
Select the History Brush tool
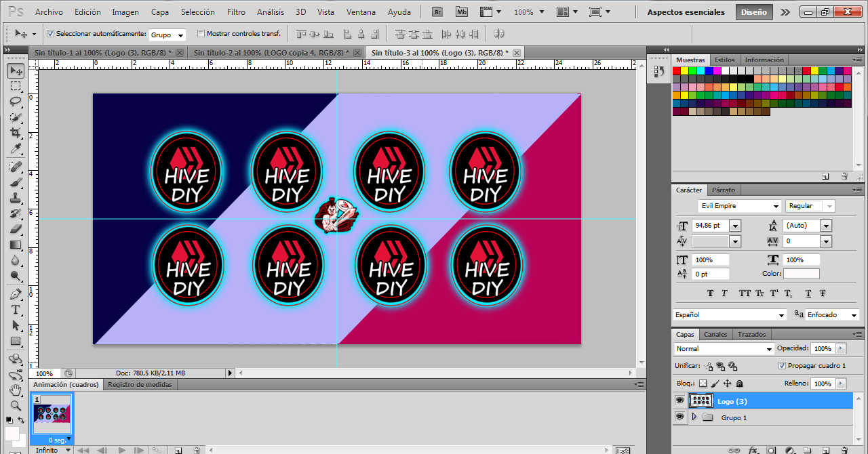click(16, 213)
